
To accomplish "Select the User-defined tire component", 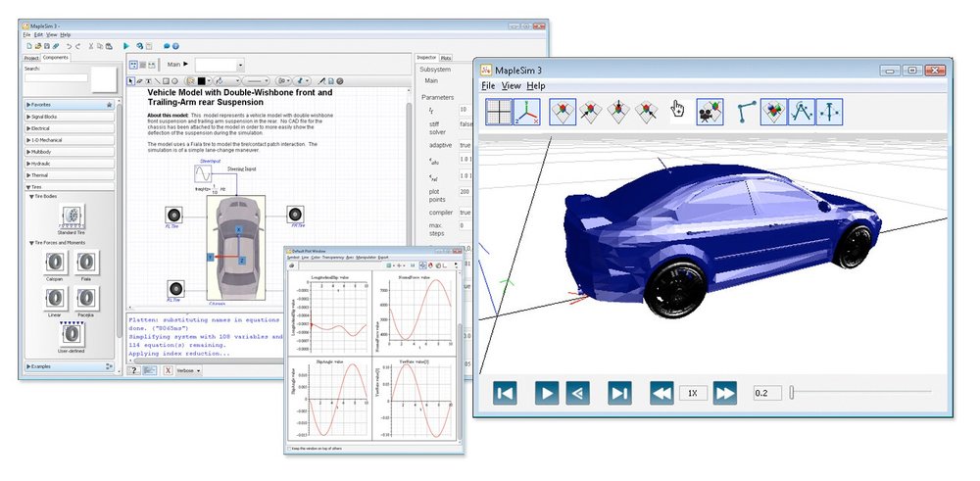I will [72, 334].
